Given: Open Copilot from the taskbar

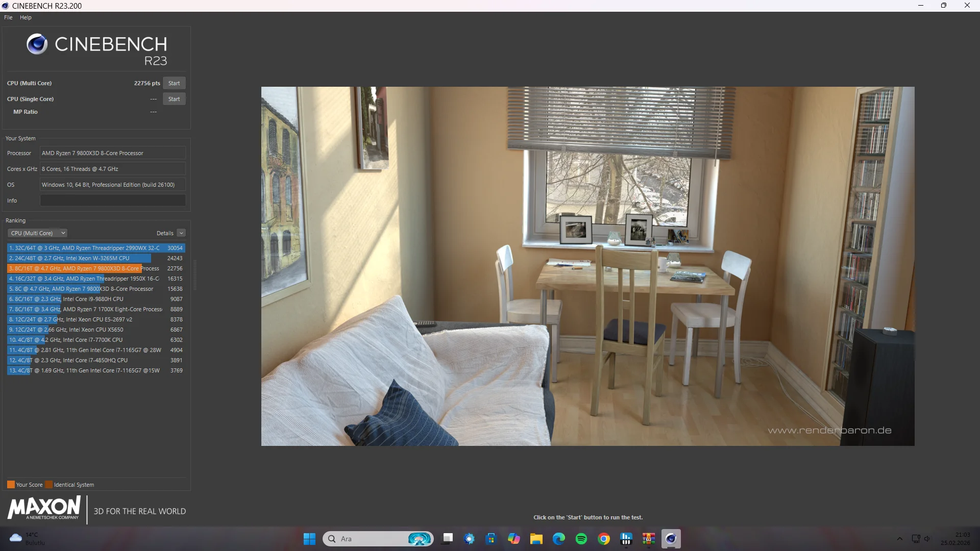Looking at the screenshot, I should 513,539.
